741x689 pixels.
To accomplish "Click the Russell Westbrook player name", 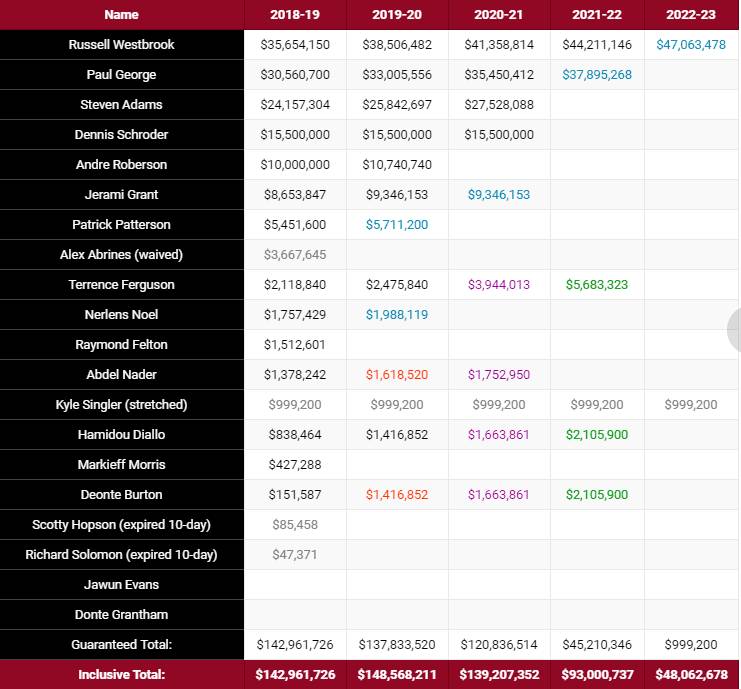I will tap(121, 45).
